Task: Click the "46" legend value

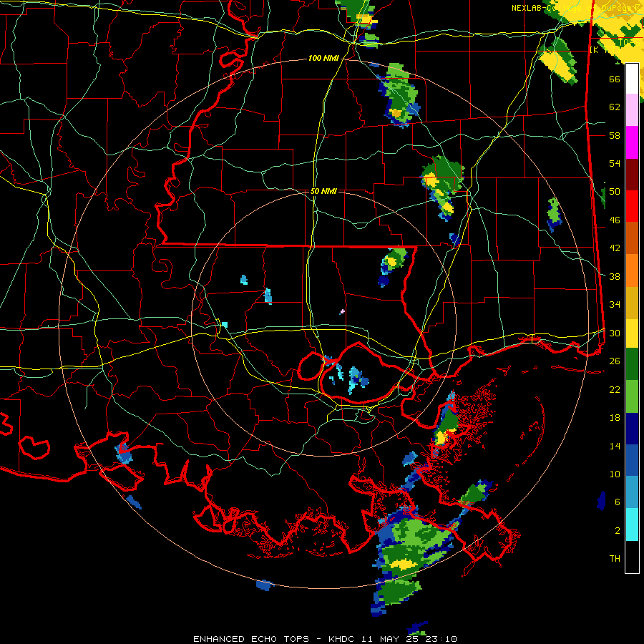Action: click(615, 220)
